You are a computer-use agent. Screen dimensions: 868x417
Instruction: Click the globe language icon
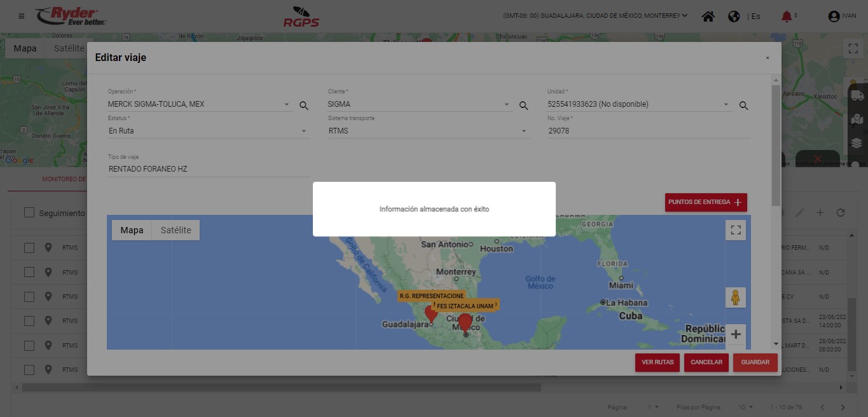[734, 17]
